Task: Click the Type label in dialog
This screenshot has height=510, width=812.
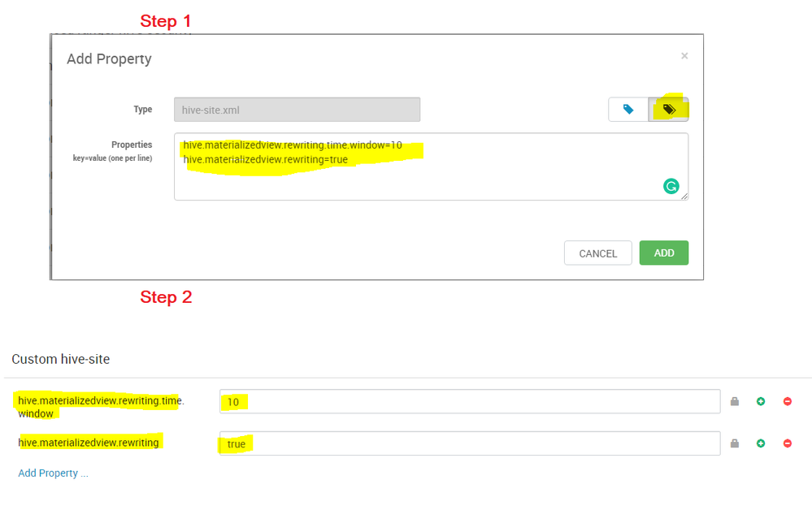Action: pos(143,109)
